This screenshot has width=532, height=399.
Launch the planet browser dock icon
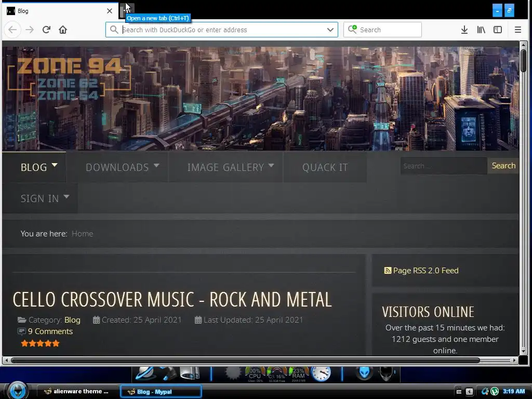tap(146, 373)
